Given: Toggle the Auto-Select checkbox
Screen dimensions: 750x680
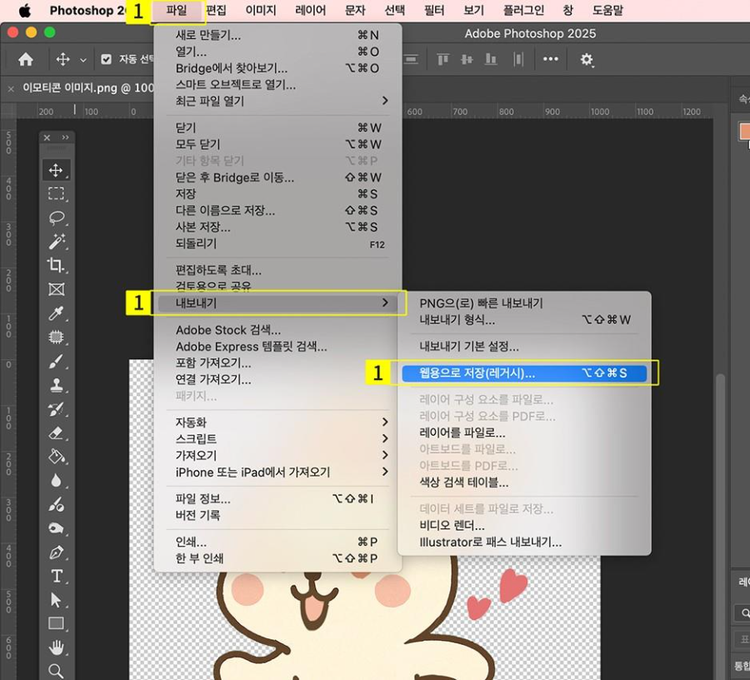Looking at the screenshot, I should pos(106,59).
